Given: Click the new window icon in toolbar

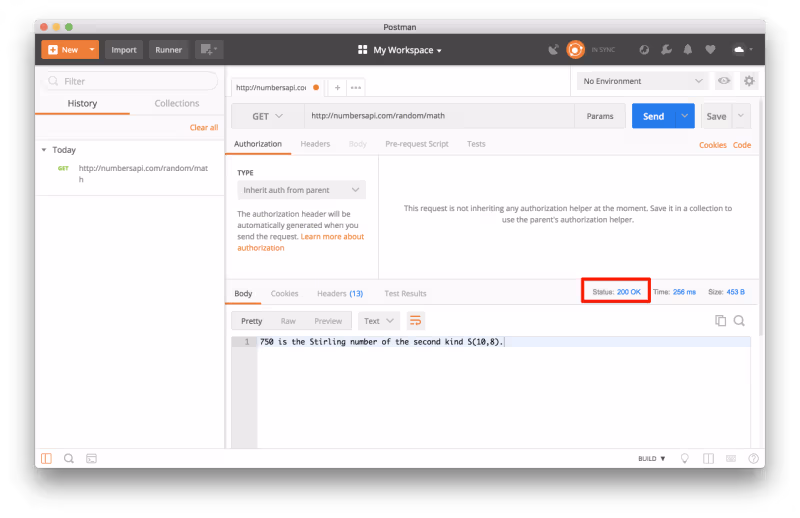Looking at the screenshot, I should 209,50.
